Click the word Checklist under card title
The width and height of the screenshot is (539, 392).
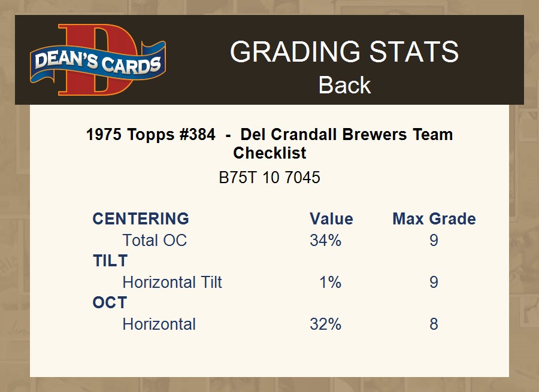coord(269,153)
